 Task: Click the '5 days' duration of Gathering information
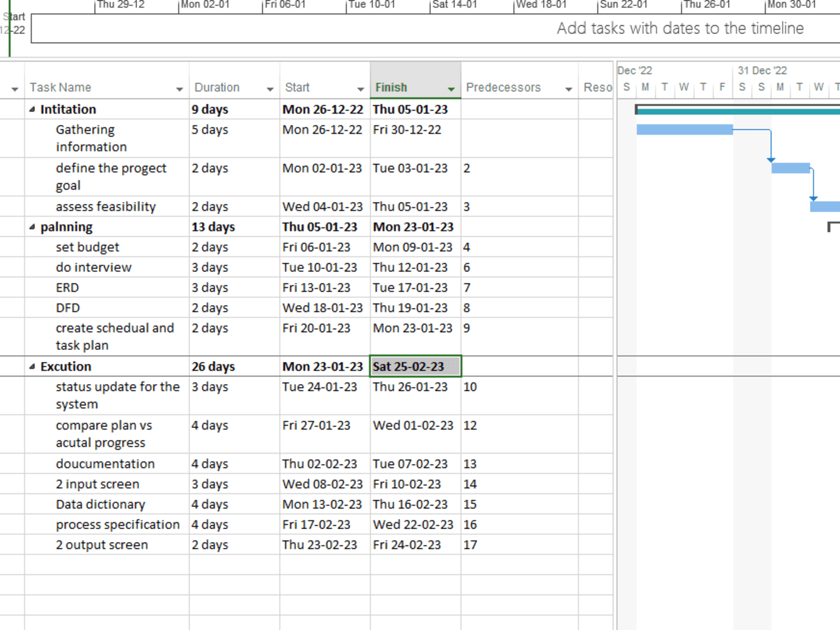(234, 138)
